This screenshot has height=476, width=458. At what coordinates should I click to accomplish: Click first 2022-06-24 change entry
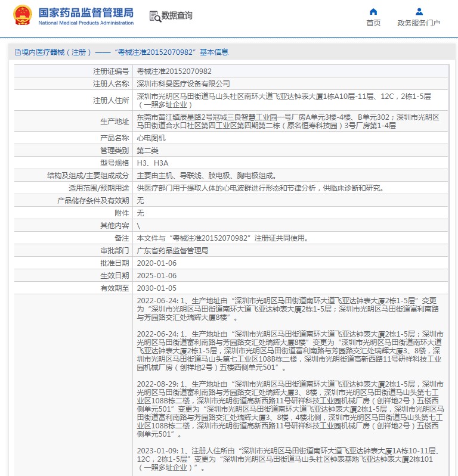tap(288, 309)
